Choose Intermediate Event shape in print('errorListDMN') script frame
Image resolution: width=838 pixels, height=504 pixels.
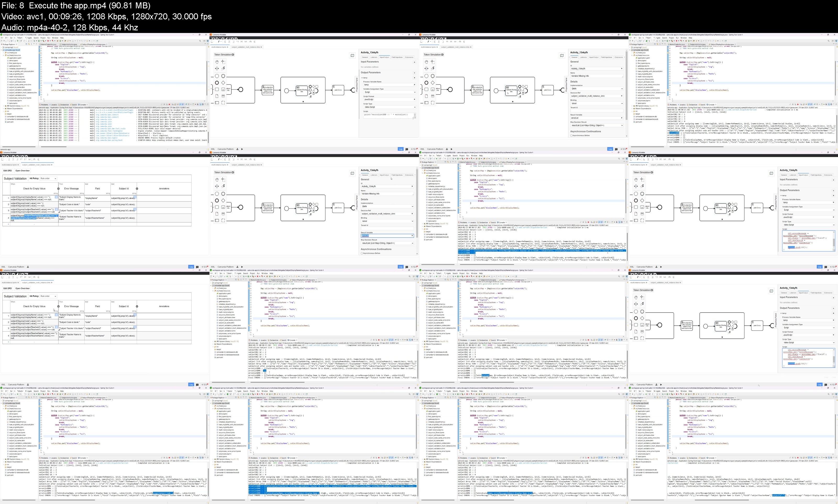[x=223, y=76]
